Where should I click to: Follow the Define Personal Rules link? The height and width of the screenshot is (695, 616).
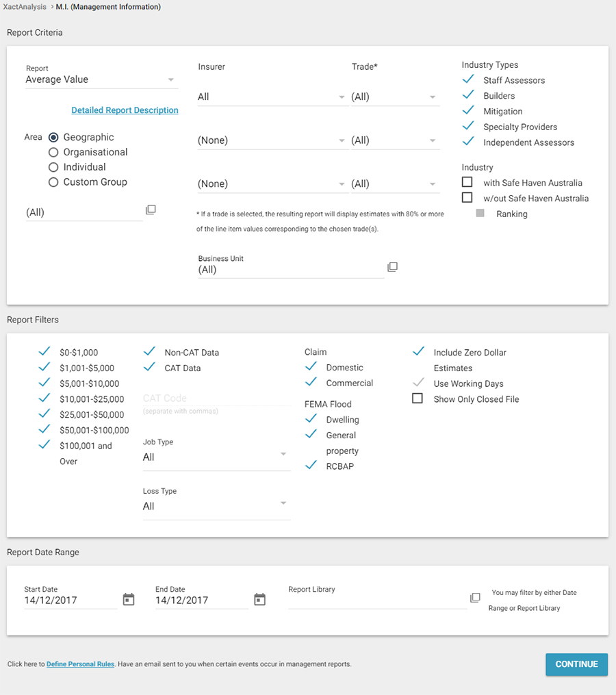[x=81, y=664]
